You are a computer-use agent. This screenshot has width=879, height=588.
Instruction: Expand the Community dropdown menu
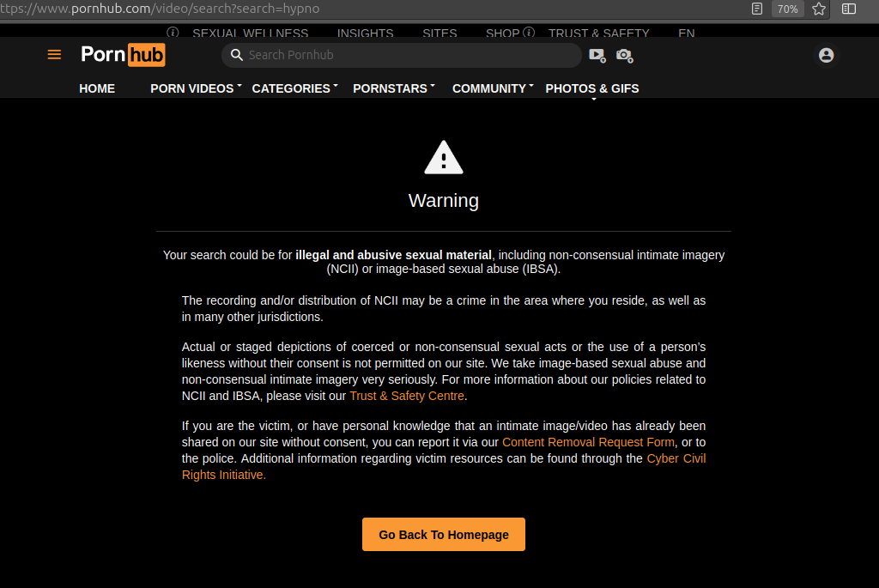[493, 88]
